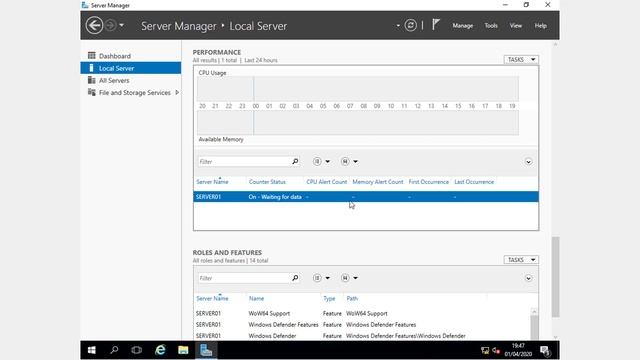This screenshot has height=360, width=640.
Task: Sort Performance by Server Name column
Action: 212,182
